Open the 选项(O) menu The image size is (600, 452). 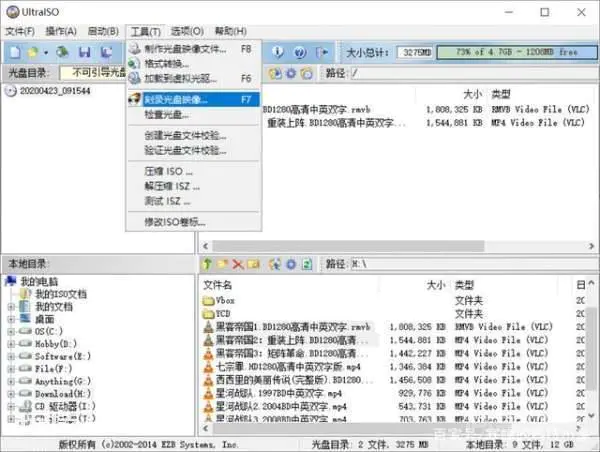tap(187, 31)
